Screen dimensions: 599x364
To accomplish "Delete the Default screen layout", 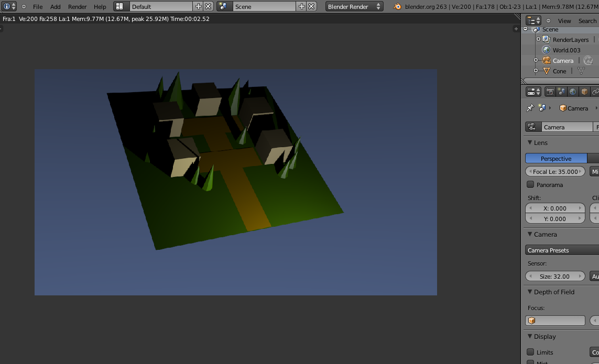I will click(208, 6).
